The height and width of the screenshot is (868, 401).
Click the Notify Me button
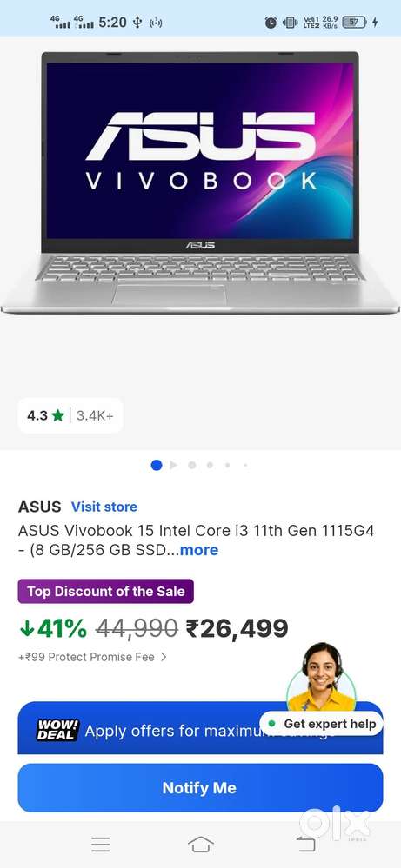[x=200, y=788]
